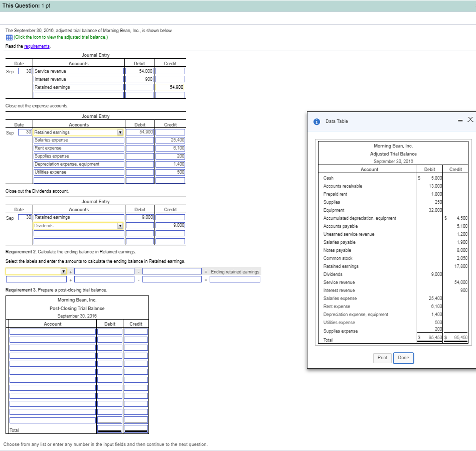Open Retained earnings dropdown in expense closing entry
This screenshot has height=451, width=476.
120,132
